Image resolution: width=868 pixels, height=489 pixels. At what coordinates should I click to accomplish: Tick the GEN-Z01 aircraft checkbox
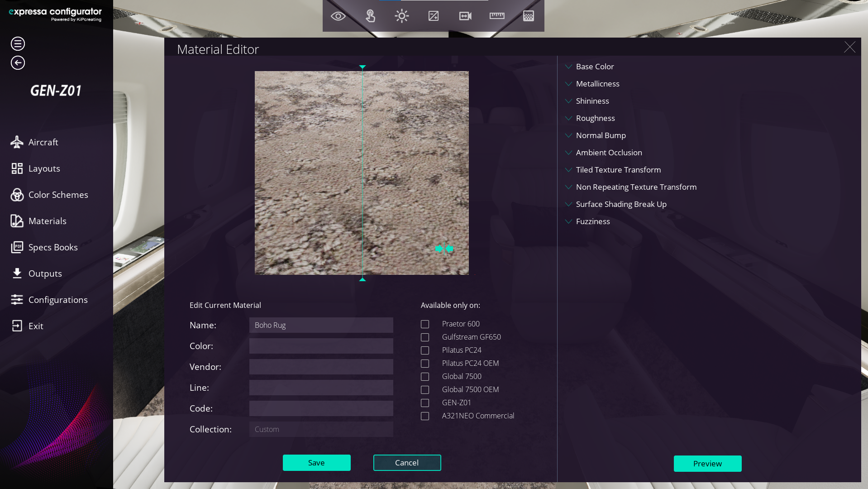click(x=425, y=403)
